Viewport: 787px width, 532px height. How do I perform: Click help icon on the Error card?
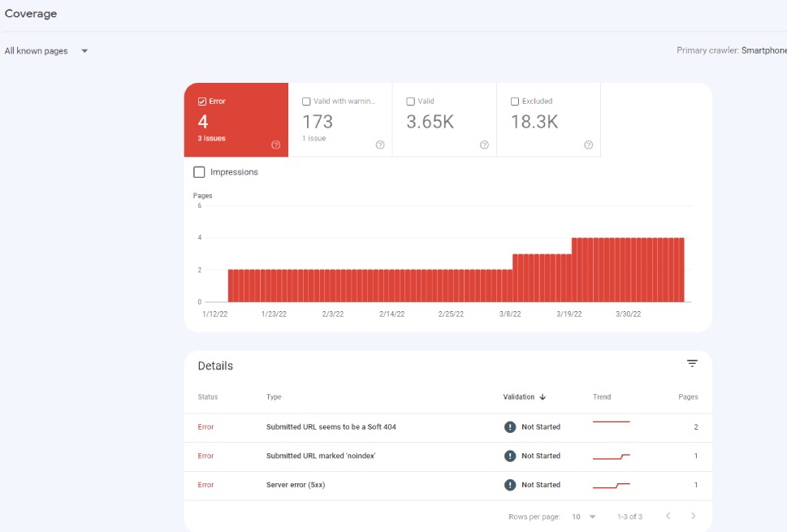click(276, 145)
